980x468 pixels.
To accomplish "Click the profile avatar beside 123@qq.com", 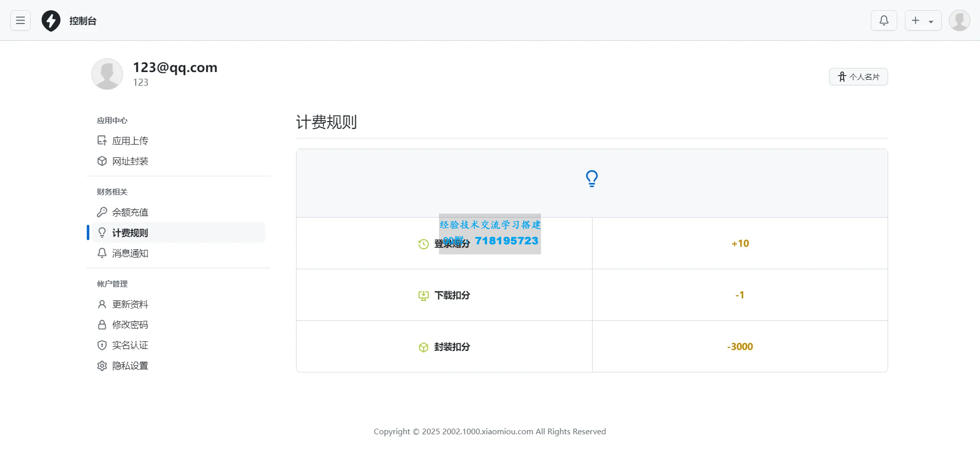I will click(107, 74).
